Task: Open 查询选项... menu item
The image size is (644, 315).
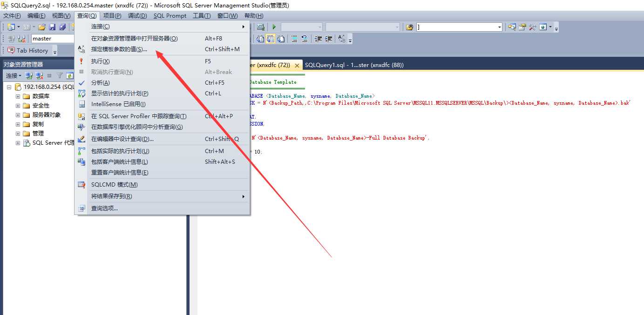Action: click(162, 208)
